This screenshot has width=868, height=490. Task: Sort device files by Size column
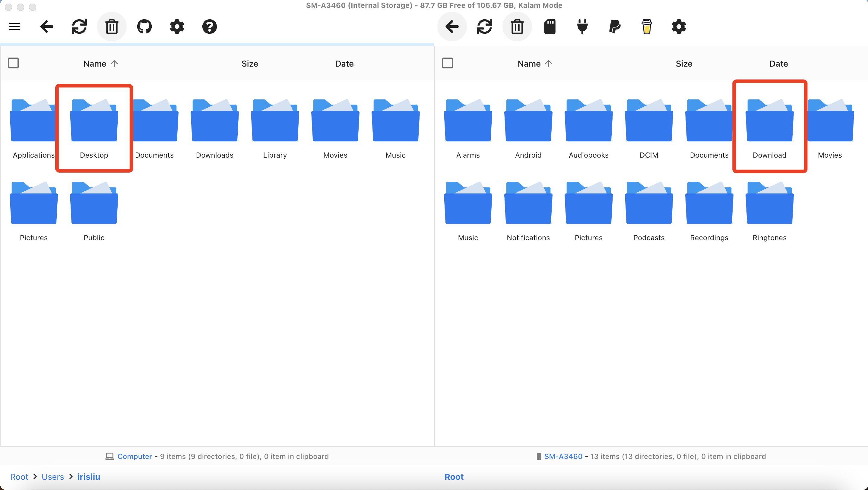click(684, 64)
